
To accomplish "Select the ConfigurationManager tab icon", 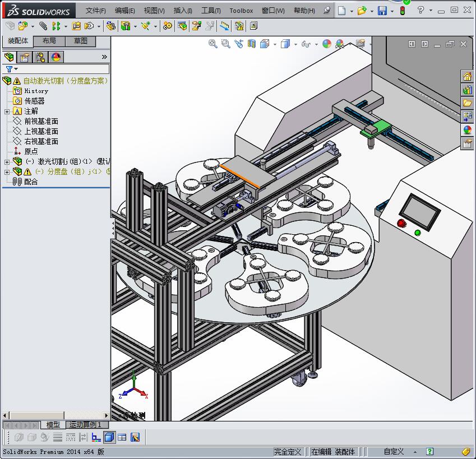I will 40,57.
